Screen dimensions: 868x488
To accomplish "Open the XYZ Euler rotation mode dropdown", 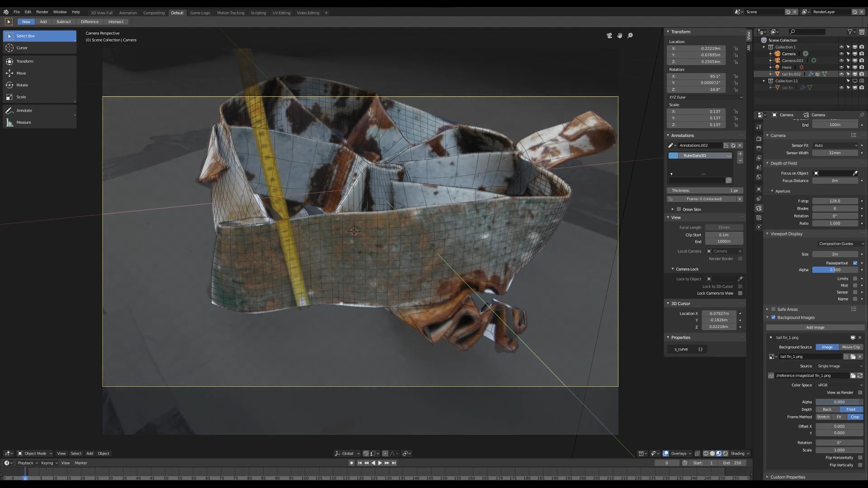I will (x=705, y=97).
